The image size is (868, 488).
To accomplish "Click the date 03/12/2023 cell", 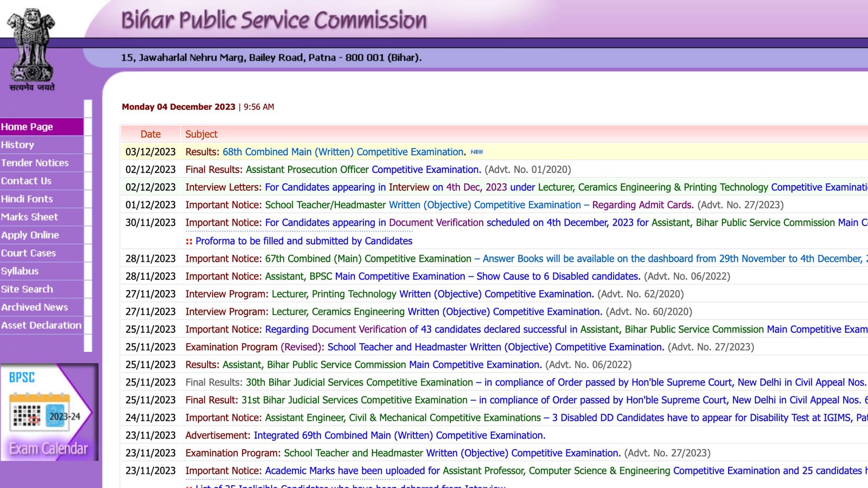I will pos(151,152).
